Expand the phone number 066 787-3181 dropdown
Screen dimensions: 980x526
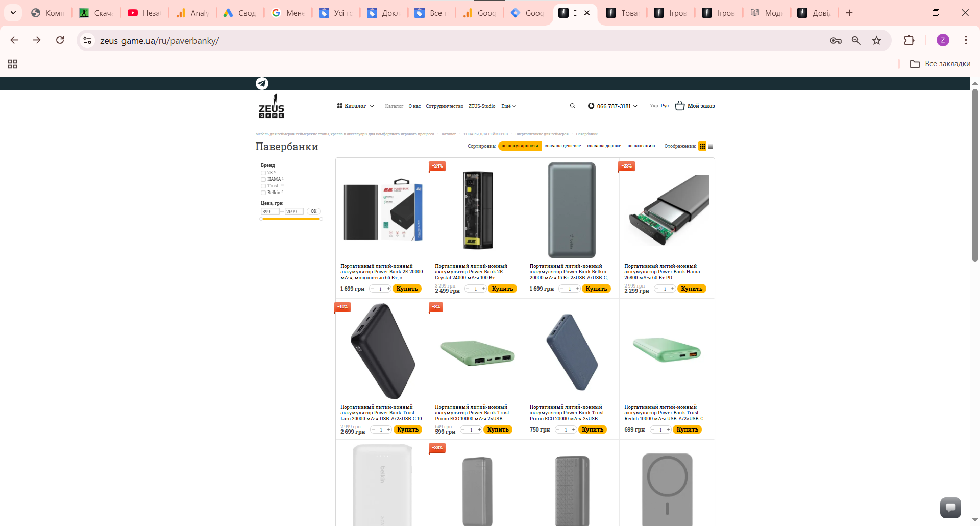pos(612,106)
